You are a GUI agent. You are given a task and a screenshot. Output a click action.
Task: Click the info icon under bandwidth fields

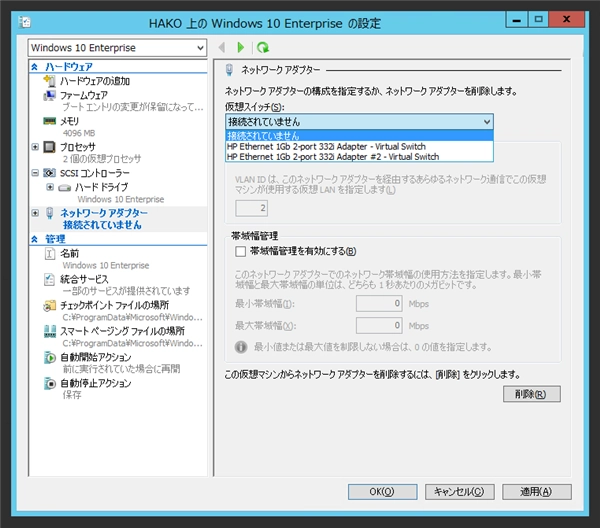[x=241, y=347]
